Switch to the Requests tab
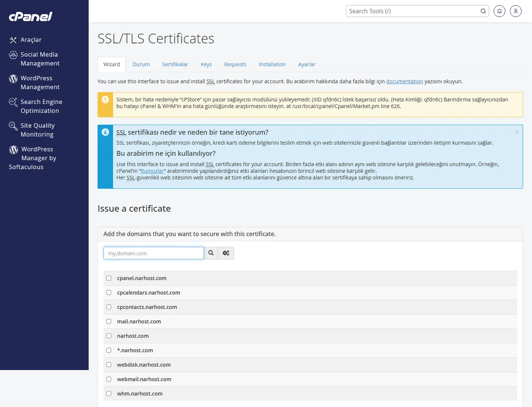Image resolution: width=532 pixels, height=407 pixels. coord(235,64)
